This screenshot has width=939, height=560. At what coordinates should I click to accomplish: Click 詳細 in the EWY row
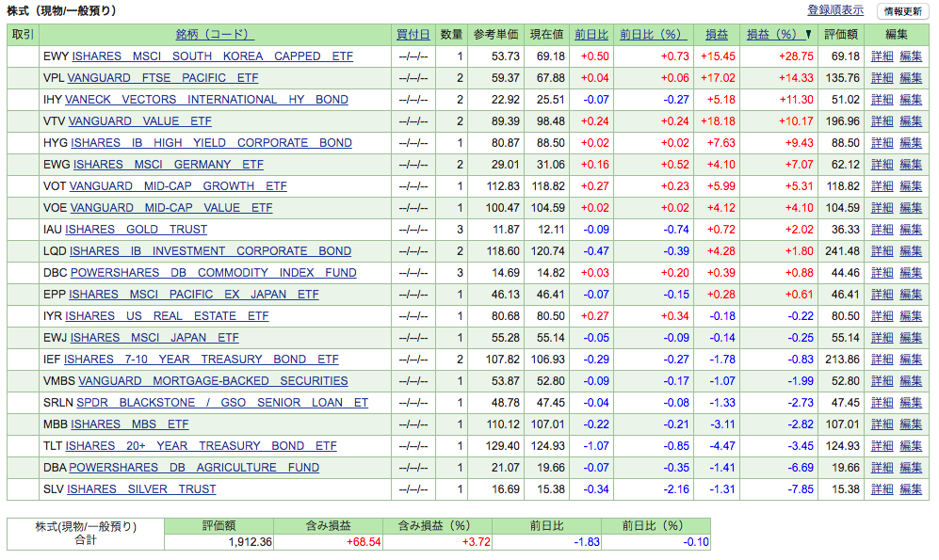coord(882,56)
